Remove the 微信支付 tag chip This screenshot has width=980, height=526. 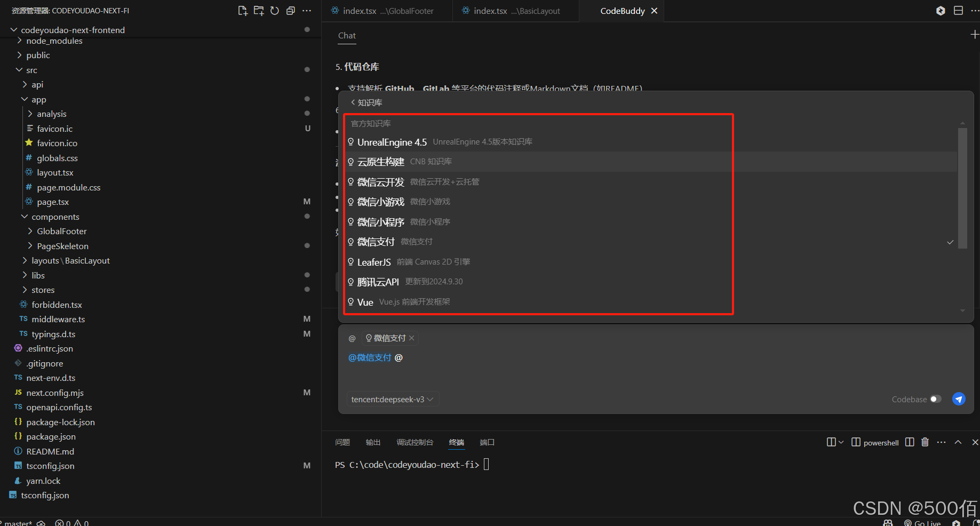(412, 338)
